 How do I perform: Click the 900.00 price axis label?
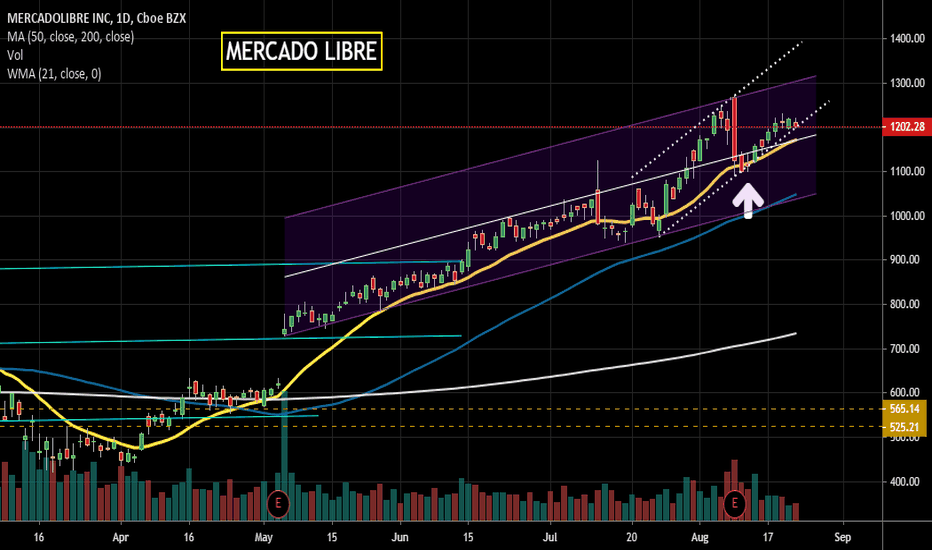click(907, 260)
